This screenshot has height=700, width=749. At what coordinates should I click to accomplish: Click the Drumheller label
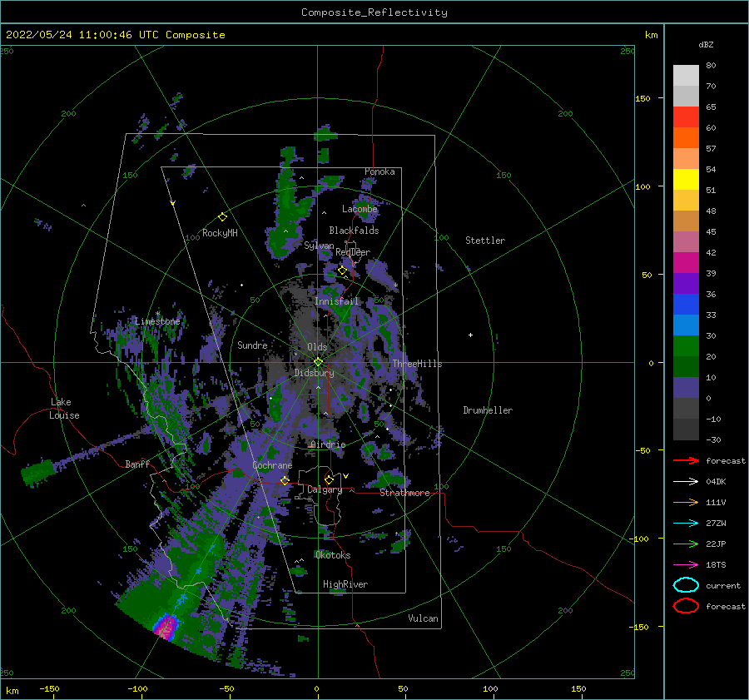[488, 410]
